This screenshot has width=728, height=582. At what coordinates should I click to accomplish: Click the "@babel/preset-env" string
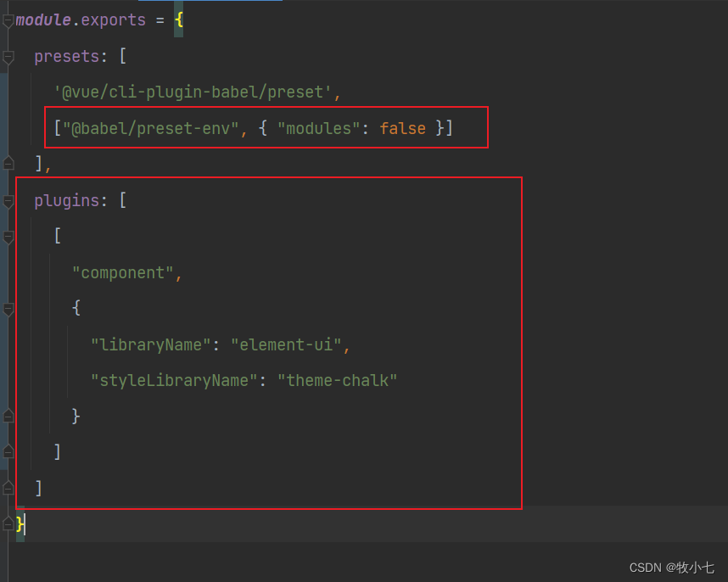[151, 129]
